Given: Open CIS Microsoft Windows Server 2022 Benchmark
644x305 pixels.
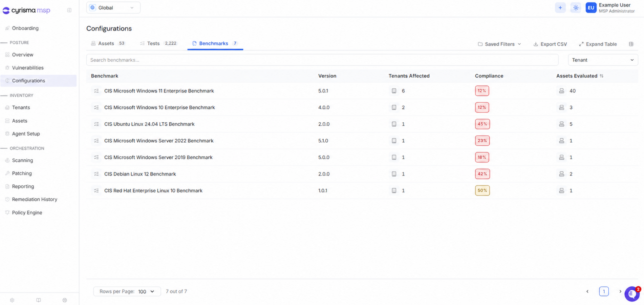Looking at the screenshot, I should pyautogui.click(x=159, y=141).
